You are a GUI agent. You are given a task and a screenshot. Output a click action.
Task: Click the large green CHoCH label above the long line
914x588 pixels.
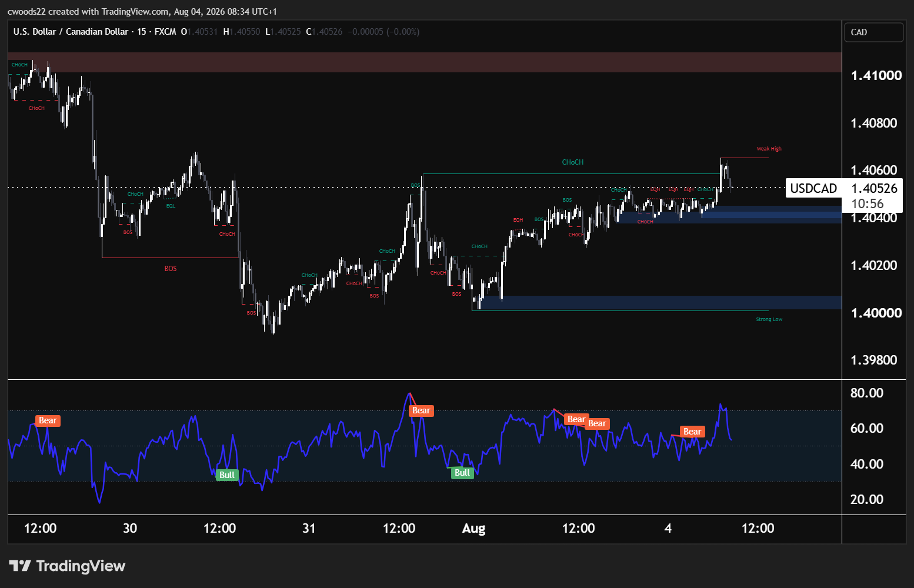pos(573,162)
